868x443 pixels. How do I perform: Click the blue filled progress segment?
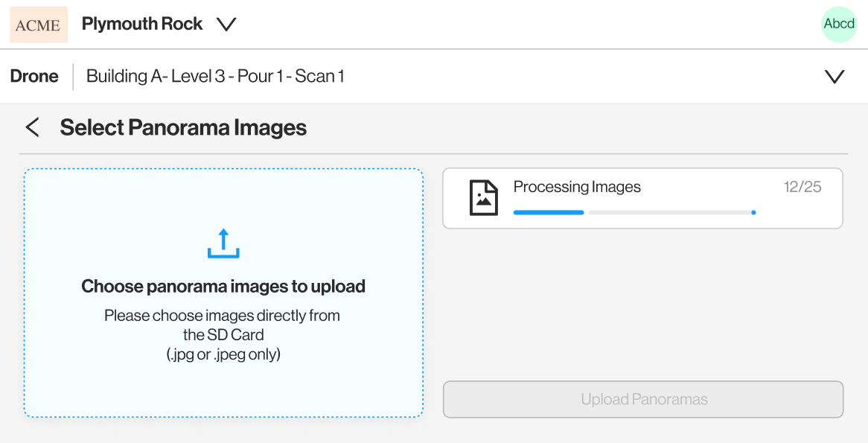coord(549,212)
